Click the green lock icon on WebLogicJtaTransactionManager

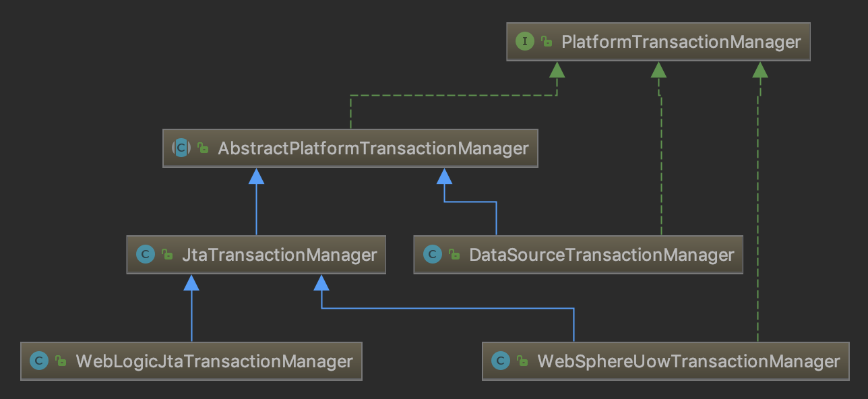[x=61, y=361]
